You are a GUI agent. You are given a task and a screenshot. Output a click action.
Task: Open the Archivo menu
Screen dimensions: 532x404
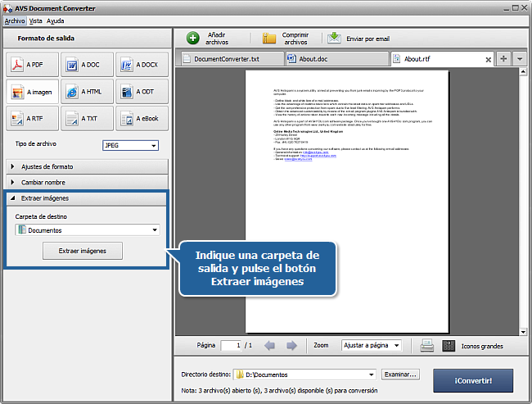pyautogui.click(x=15, y=21)
